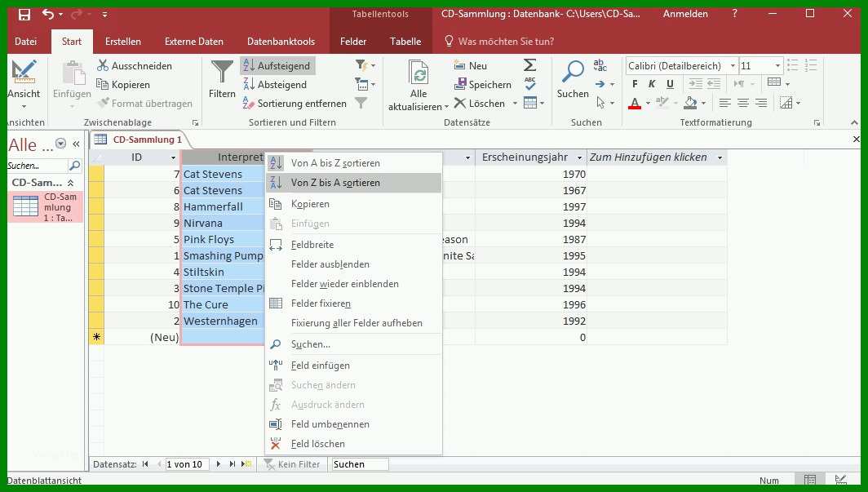Image resolution: width=868 pixels, height=492 pixels.
Task: Choose Von A bis Z sortieren in the context menu
Action: tap(354, 163)
